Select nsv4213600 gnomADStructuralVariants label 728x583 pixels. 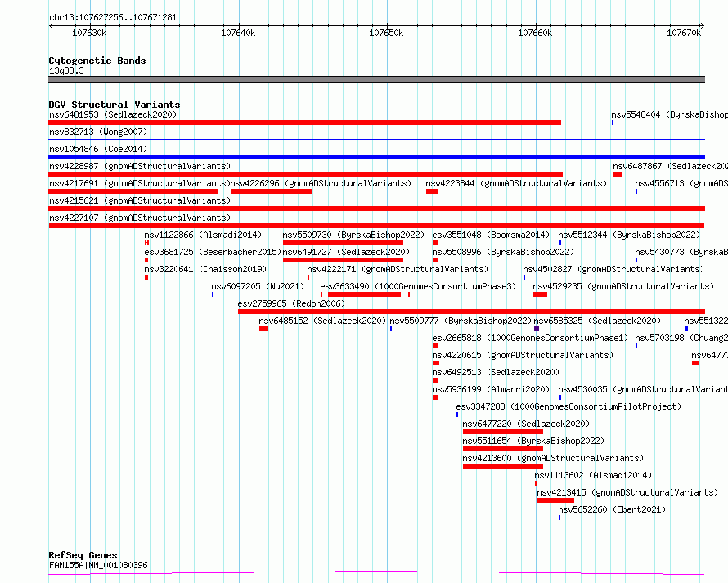(553, 458)
